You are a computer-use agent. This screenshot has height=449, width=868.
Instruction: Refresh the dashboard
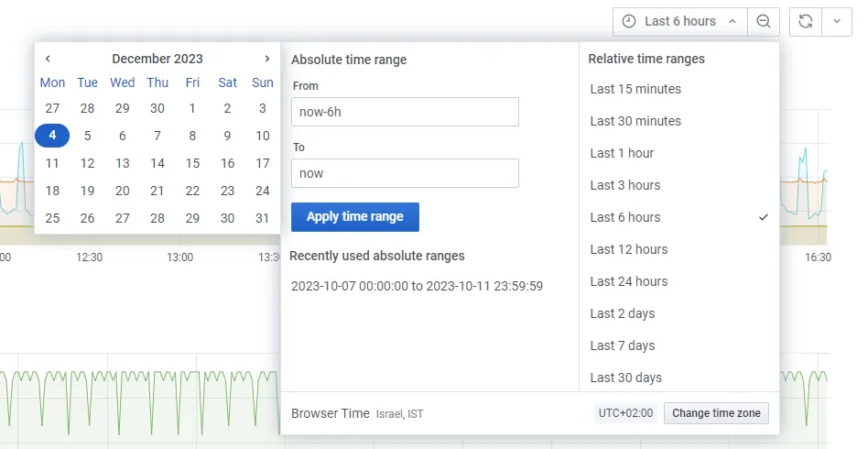(x=806, y=22)
